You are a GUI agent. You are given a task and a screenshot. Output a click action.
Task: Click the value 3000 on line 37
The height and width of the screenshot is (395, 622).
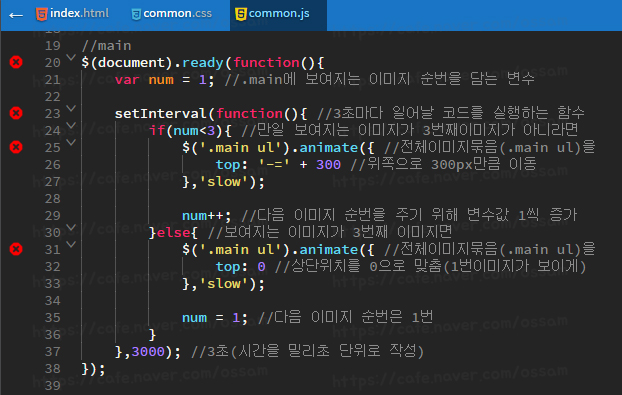tap(148, 352)
